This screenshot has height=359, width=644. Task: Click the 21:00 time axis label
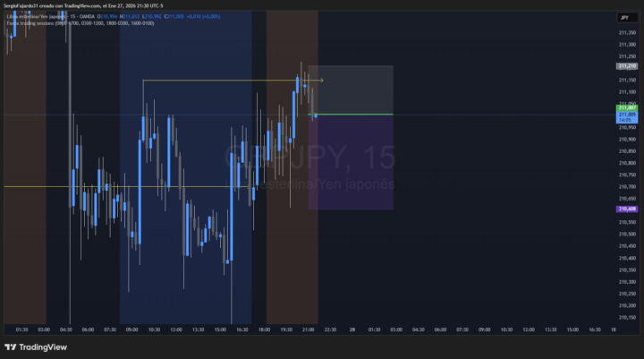[x=309, y=329]
